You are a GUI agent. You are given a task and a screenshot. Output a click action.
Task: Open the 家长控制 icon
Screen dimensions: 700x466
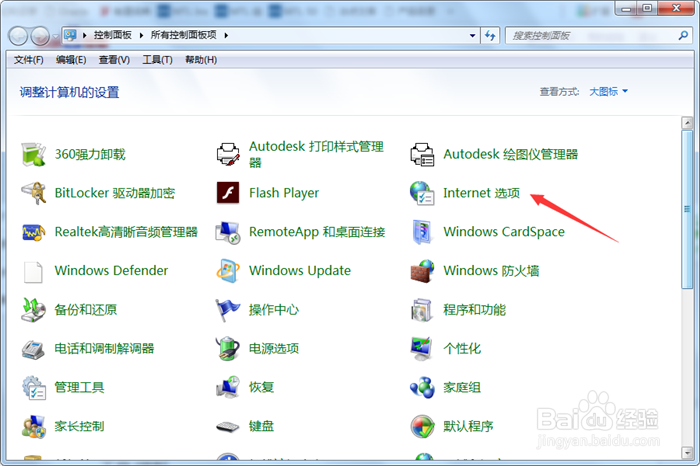(x=33, y=426)
